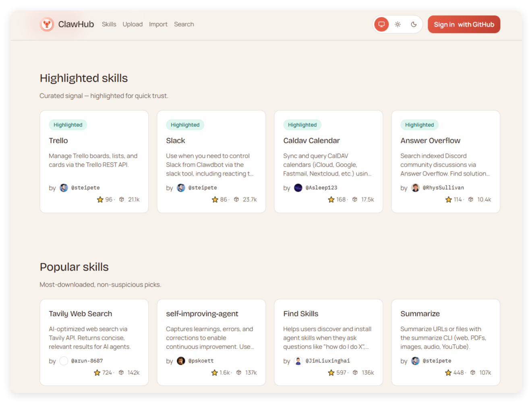
Task: Click star icon on Caldav Calendar card
Action: [331, 199]
